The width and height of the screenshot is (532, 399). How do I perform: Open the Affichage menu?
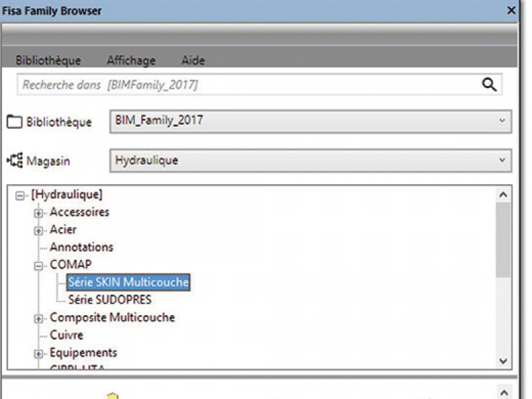coord(132,61)
